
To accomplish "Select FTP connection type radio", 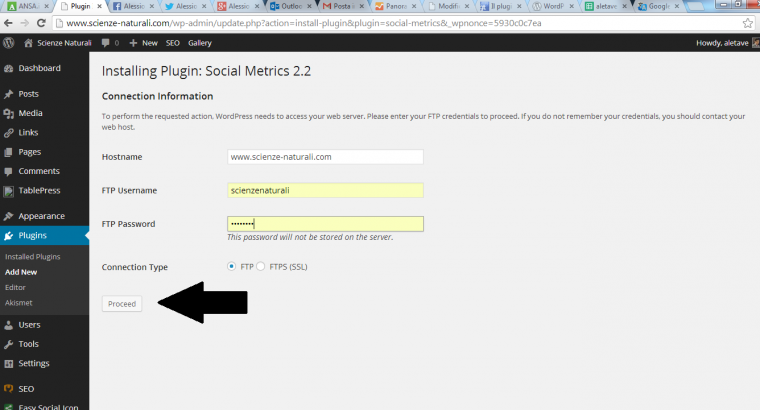I will pos(232,266).
